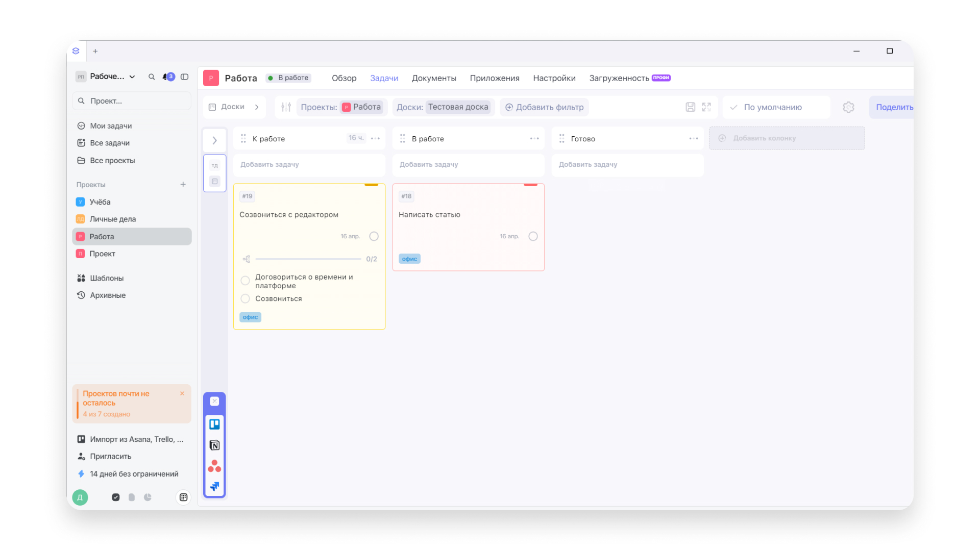Switch to the Документы tab

[x=434, y=78]
